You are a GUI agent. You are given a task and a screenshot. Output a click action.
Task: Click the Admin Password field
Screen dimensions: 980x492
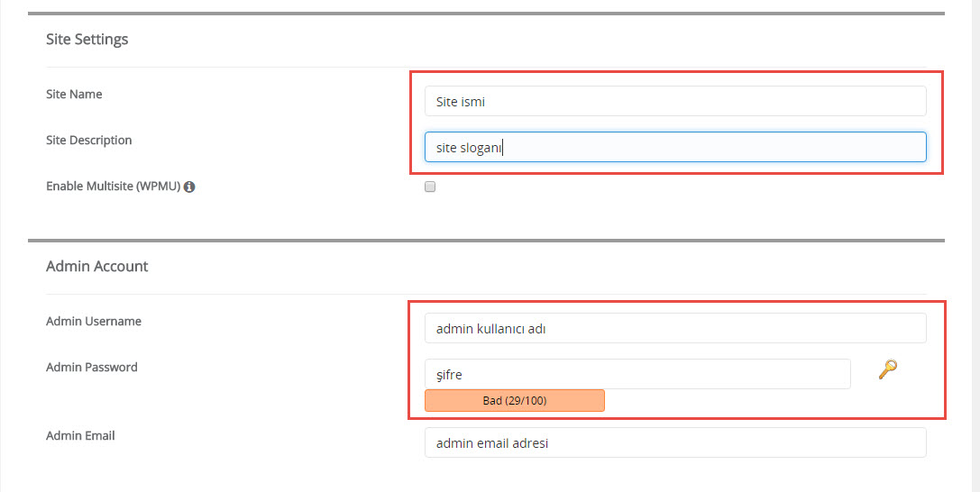point(637,374)
